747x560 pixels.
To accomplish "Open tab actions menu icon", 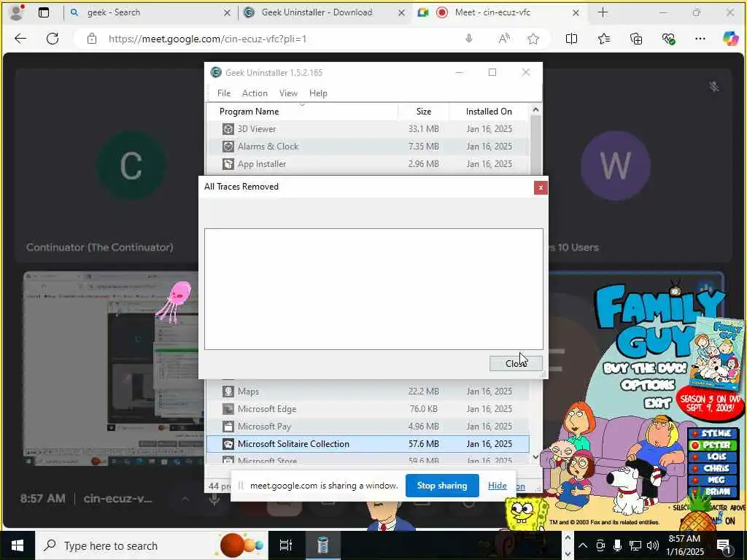I will click(44, 12).
